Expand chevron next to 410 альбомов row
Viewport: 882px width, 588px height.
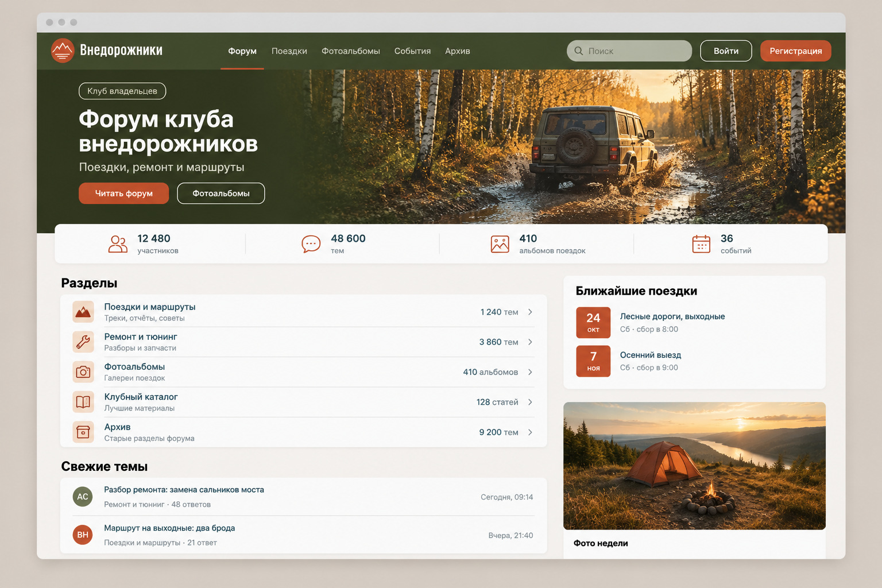[x=530, y=372]
